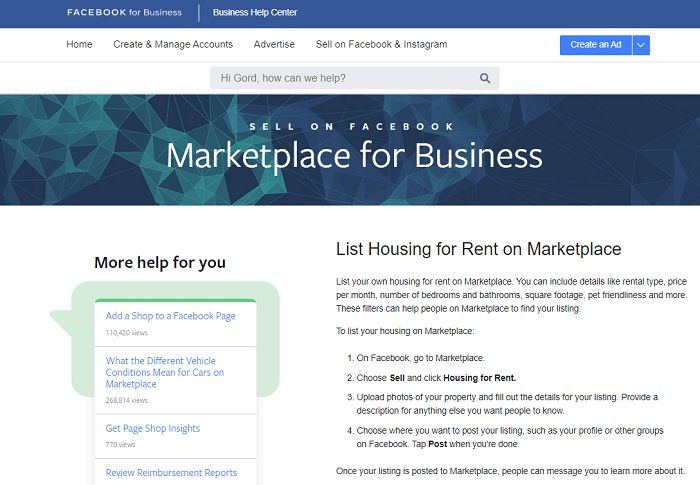Click the bold 'Housing for Rent.' text
The image size is (700, 485).
pyautogui.click(x=479, y=378)
